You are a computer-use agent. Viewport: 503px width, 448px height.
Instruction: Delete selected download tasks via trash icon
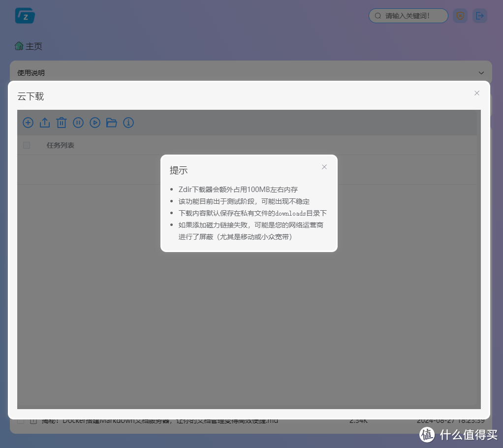[62, 123]
